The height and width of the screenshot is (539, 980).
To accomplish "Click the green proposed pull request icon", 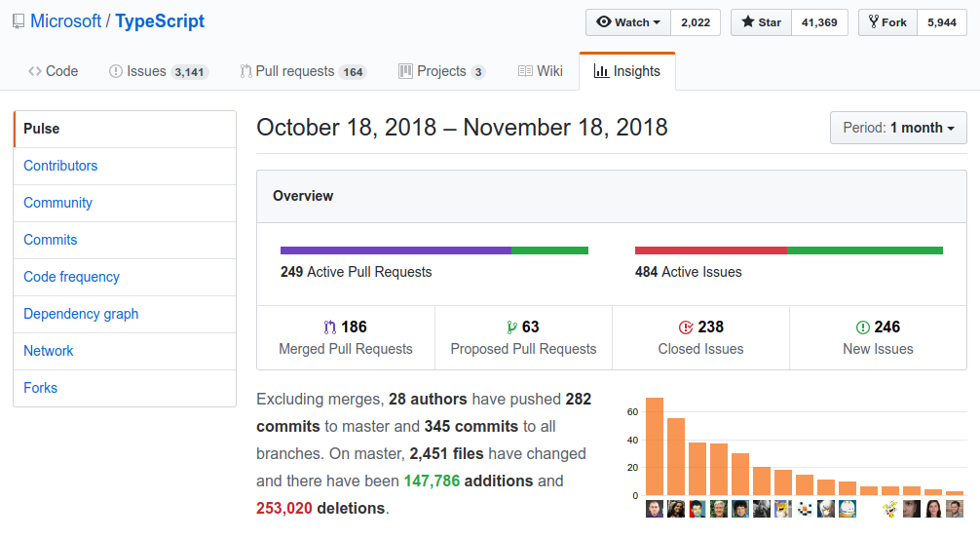I will (x=511, y=327).
